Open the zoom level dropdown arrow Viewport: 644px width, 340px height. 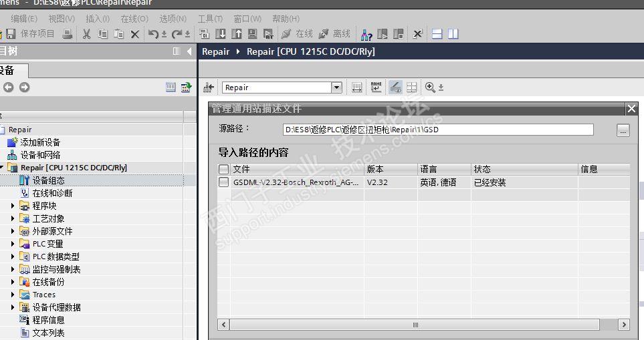pos(441,88)
